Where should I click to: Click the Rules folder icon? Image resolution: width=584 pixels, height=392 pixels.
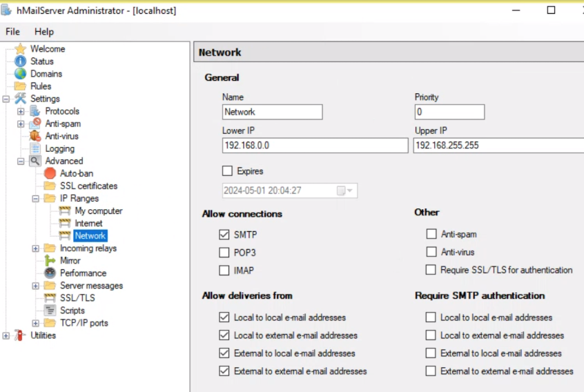pos(20,86)
